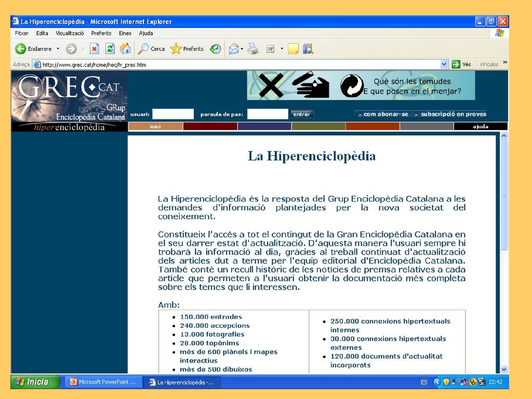Click '250.000 connexions hipertextuals internes' item
Screen dimensions: 532x399
(390, 325)
